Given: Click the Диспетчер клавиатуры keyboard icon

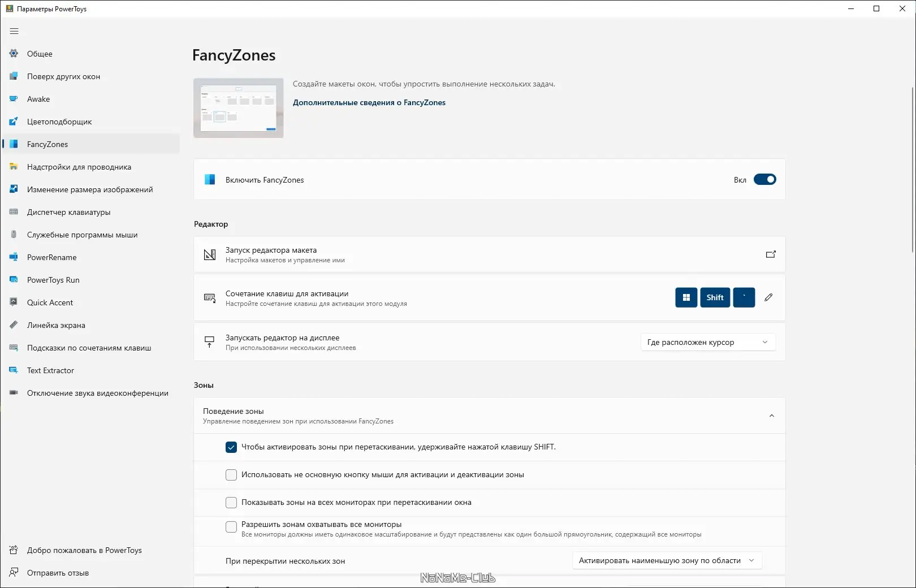Looking at the screenshot, I should (14, 212).
